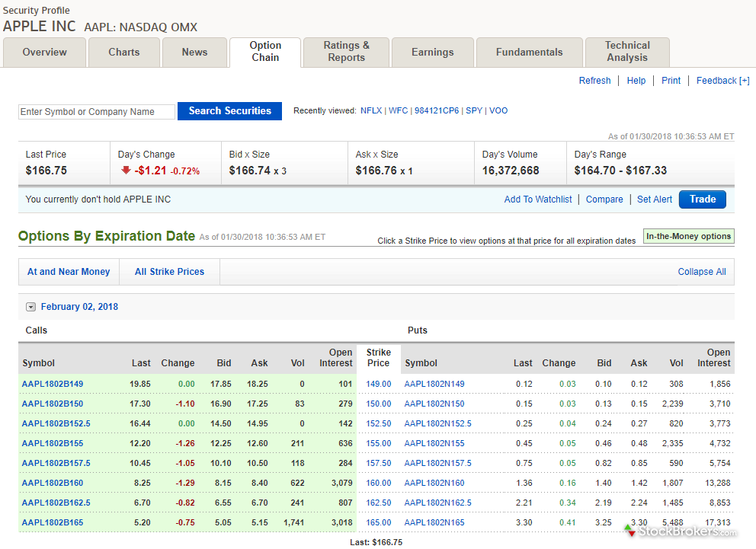Open the Overview tab
Screen dimensions: 756x549
(44, 52)
